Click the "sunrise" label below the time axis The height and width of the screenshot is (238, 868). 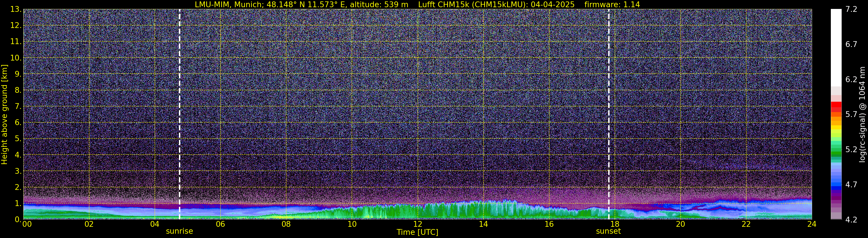point(179,231)
